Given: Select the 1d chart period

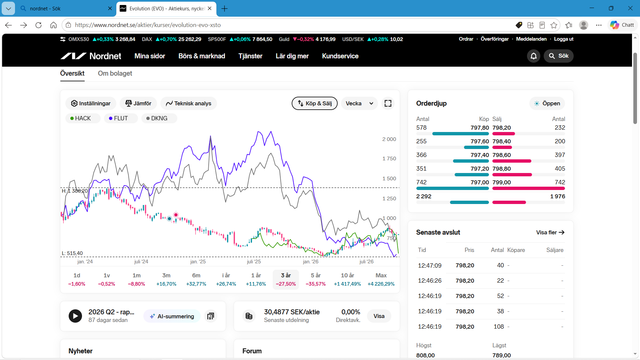Looking at the screenshot, I should click(x=76, y=279).
